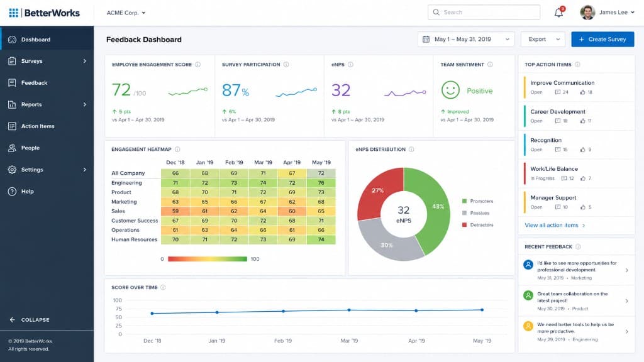Click James Lee's profile avatar
Screen dimensions: 644x362
click(x=587, y=13)
